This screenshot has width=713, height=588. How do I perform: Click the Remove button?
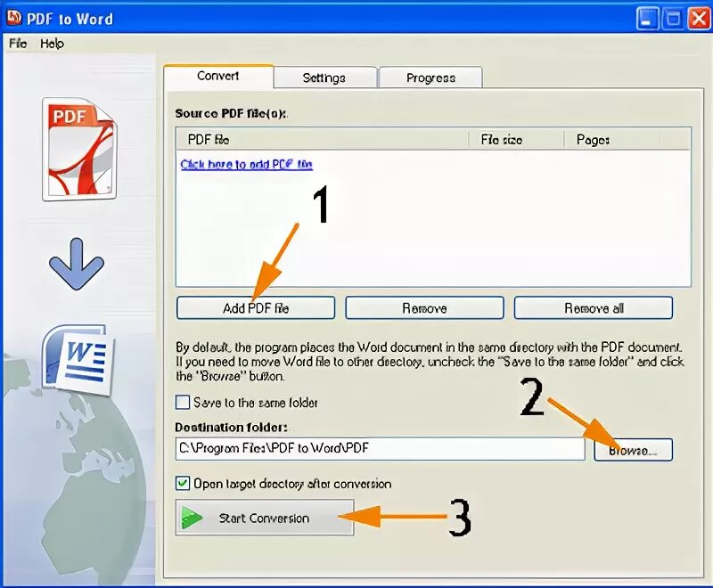tap(424, 308)
